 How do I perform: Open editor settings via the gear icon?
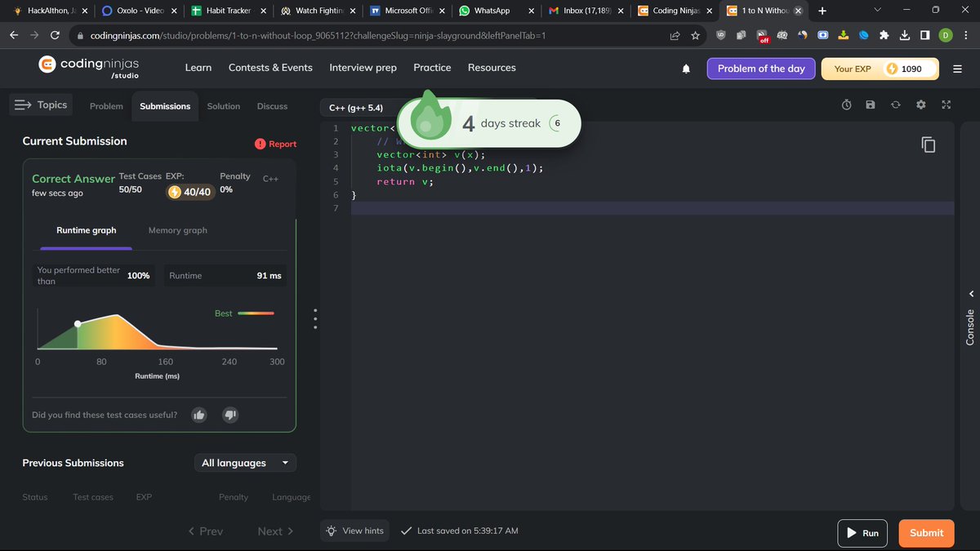[920, 104]
